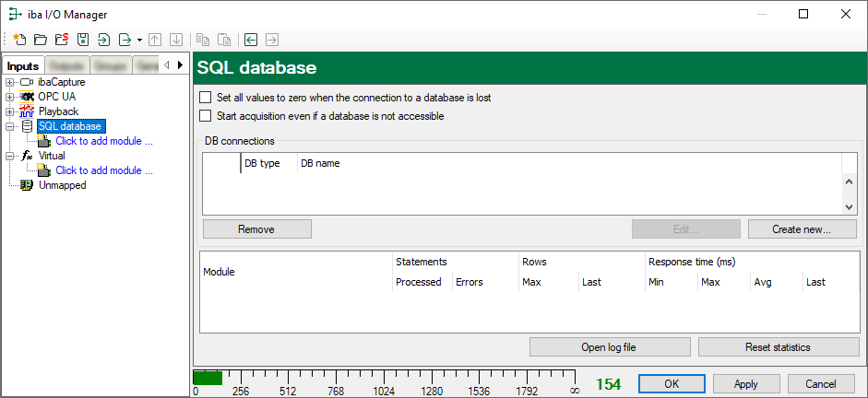This screenshot has width=868, height=398.
Task: Click the Apply button
Action: tap(746, 383)
